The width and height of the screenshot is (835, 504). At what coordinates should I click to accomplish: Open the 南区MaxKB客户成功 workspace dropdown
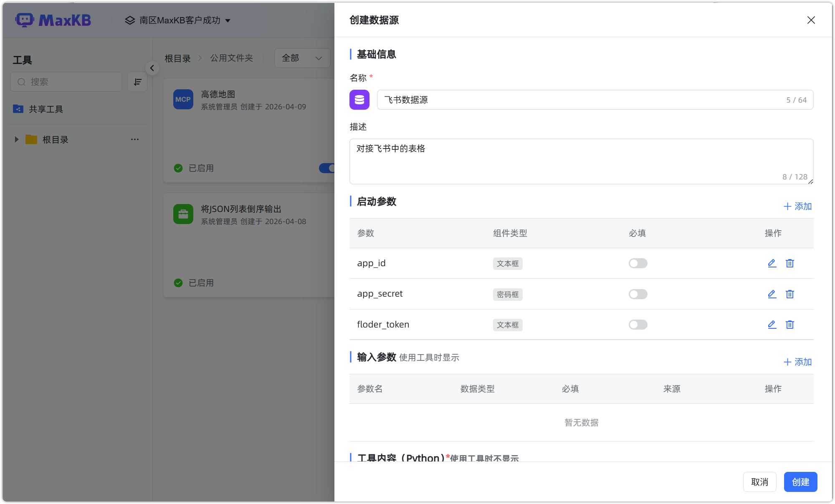pyautogui.click(x=178, y=20)
